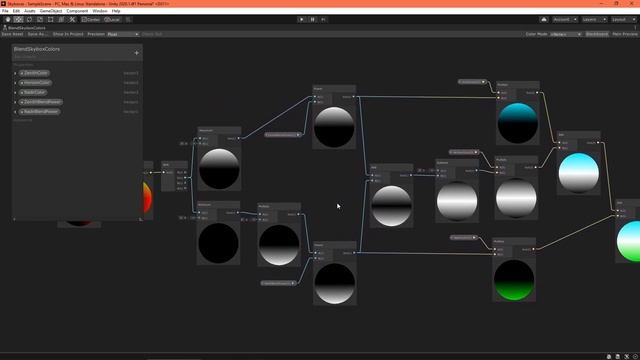Select the BlendSkyboxColors window tab
This screenshot has height=360, width=640.
tap(24, 28)
